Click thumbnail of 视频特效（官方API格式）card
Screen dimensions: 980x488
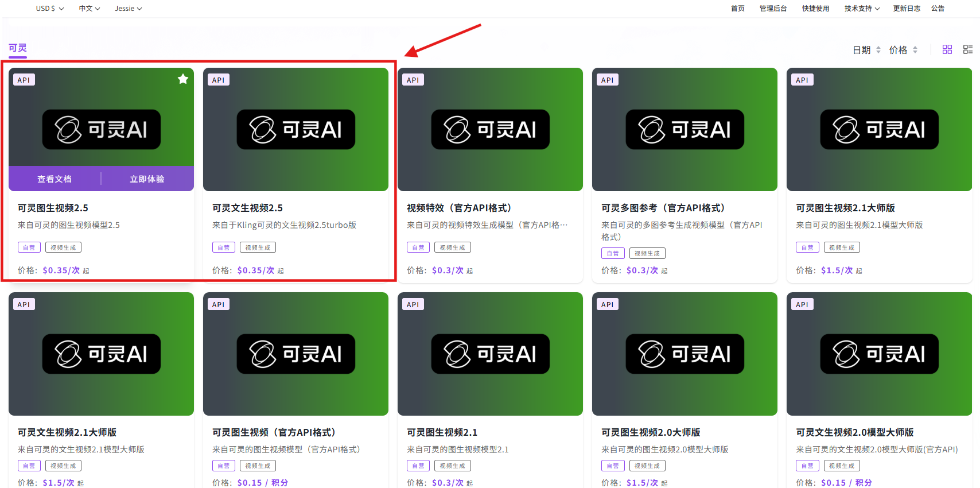(490, 129)
